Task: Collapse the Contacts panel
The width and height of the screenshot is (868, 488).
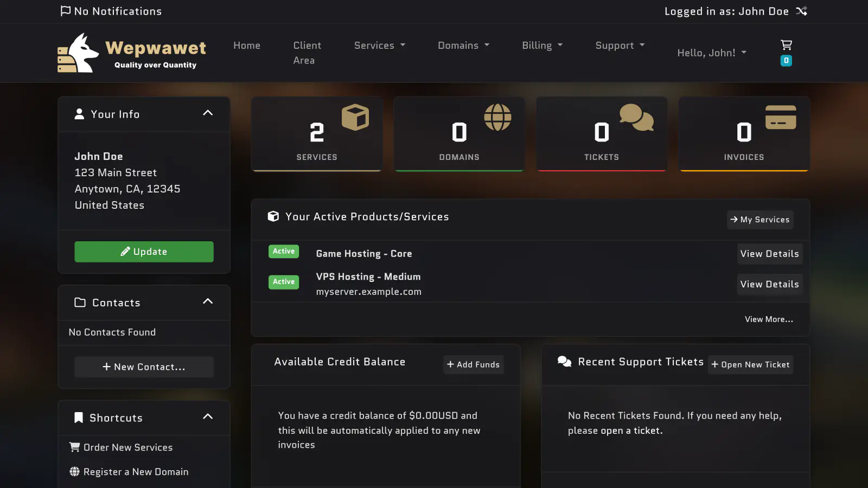Action: click(208, 301)
